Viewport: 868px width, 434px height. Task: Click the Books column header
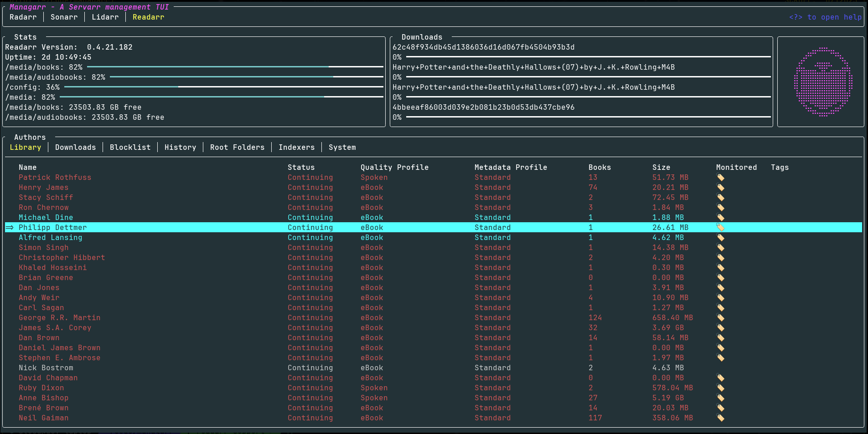coord(599,168)
